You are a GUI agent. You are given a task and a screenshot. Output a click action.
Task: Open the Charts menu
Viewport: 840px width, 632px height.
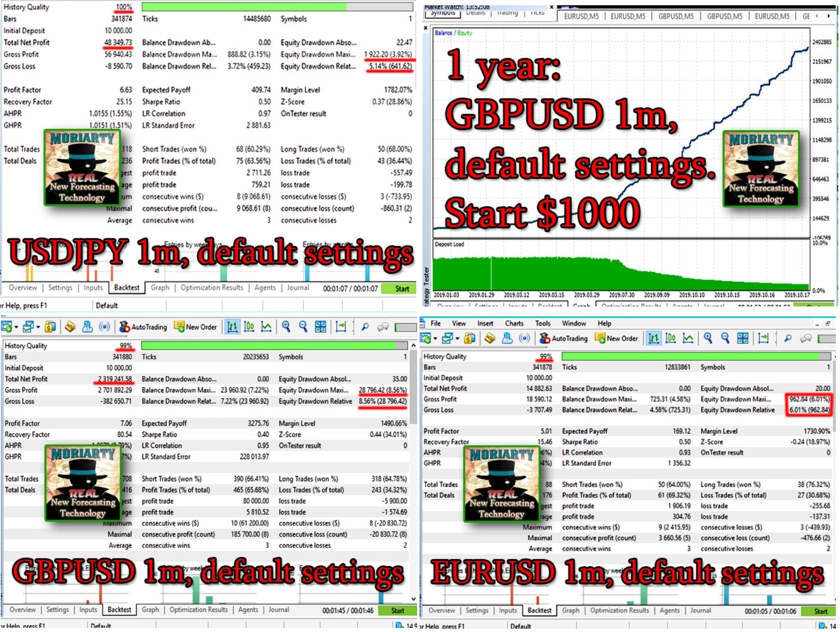514,323
